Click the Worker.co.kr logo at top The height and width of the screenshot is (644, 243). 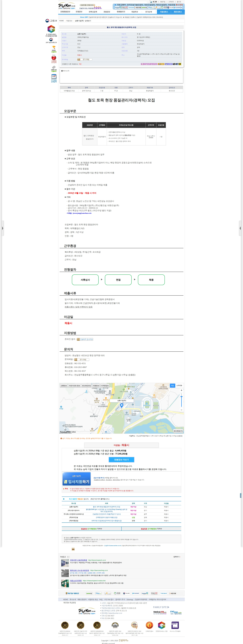click(67, 6)
